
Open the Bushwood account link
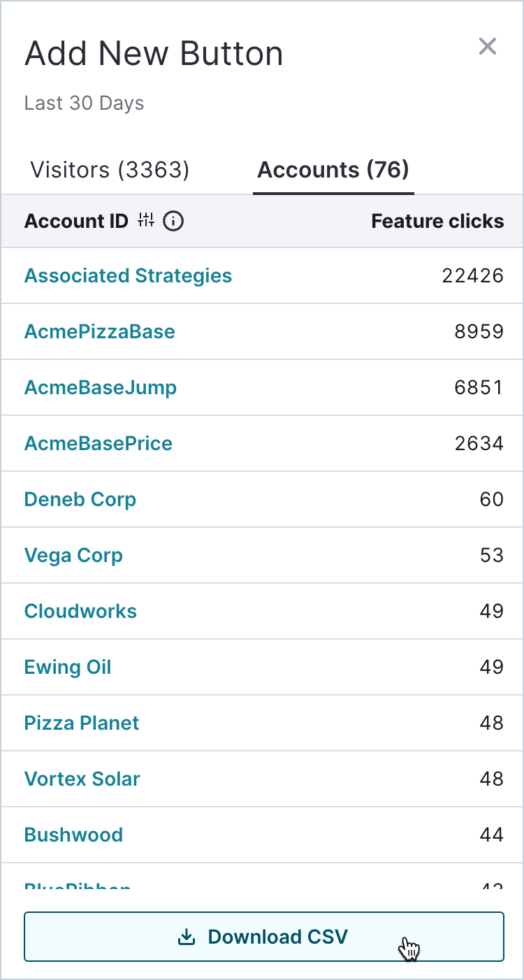73,835
